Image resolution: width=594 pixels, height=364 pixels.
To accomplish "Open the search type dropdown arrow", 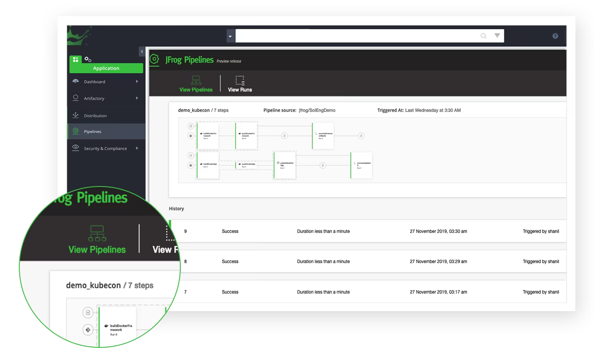I will [231, 36].
